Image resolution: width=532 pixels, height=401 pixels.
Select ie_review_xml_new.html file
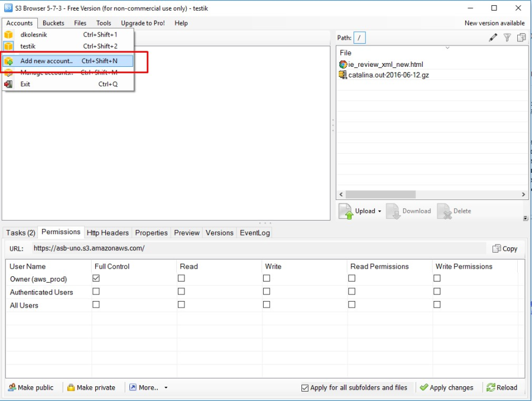point(385,64)
